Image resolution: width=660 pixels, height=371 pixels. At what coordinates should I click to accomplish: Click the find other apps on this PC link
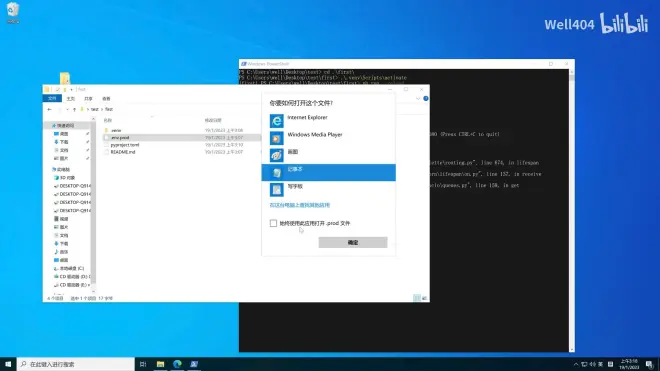click(x=300, y=205)
